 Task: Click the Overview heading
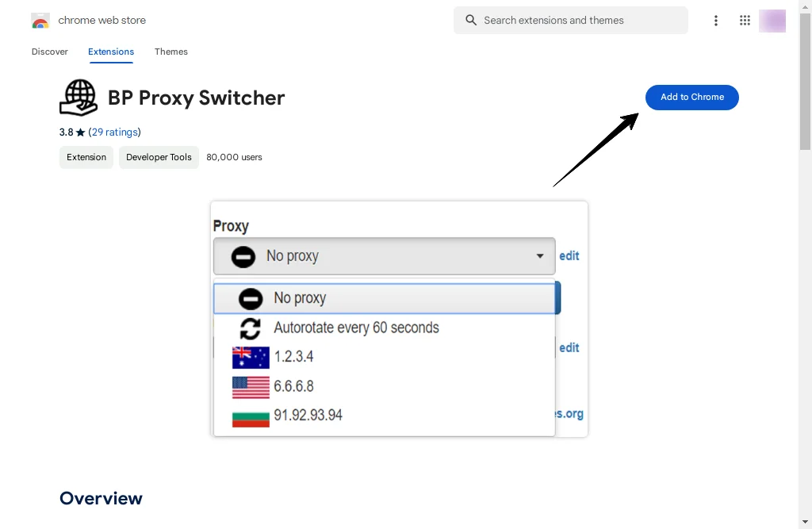(x=101, y=498)
